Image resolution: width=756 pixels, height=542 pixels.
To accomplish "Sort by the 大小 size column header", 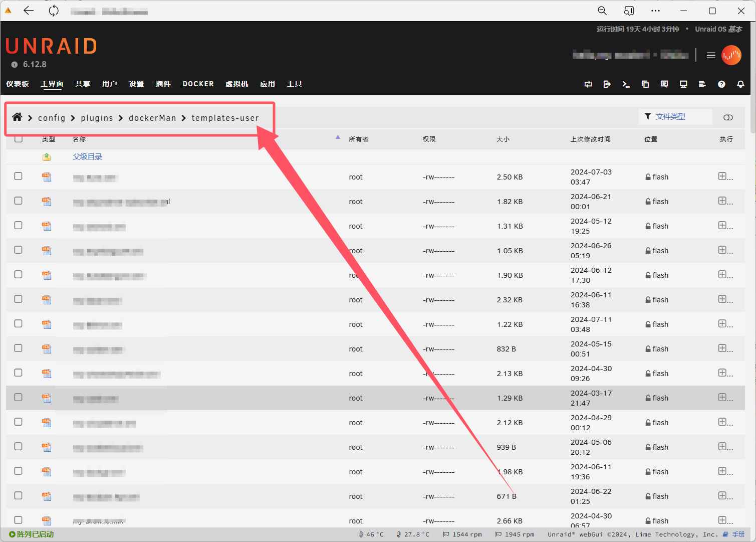I will click(502, 139).
